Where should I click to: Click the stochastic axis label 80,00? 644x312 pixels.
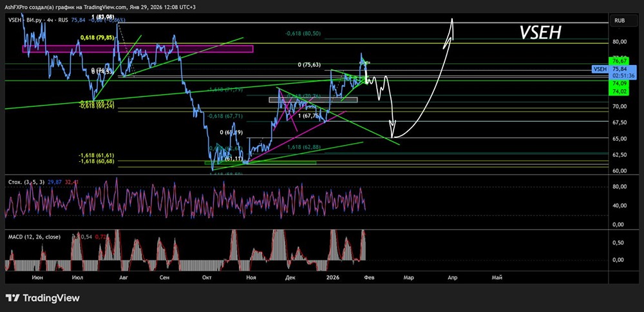620,187
